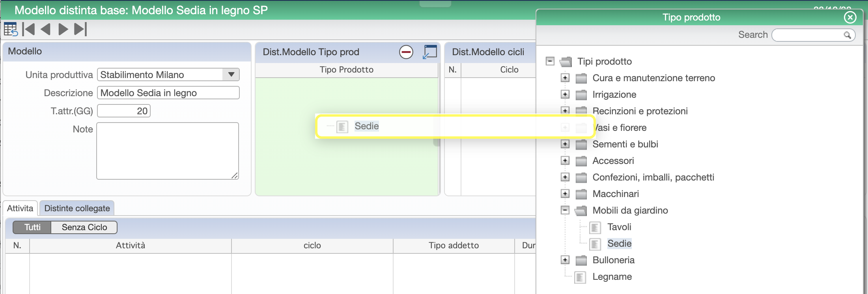Expand Cura e manutenzione terreno
868x294 pixels.
pos(565,78)
